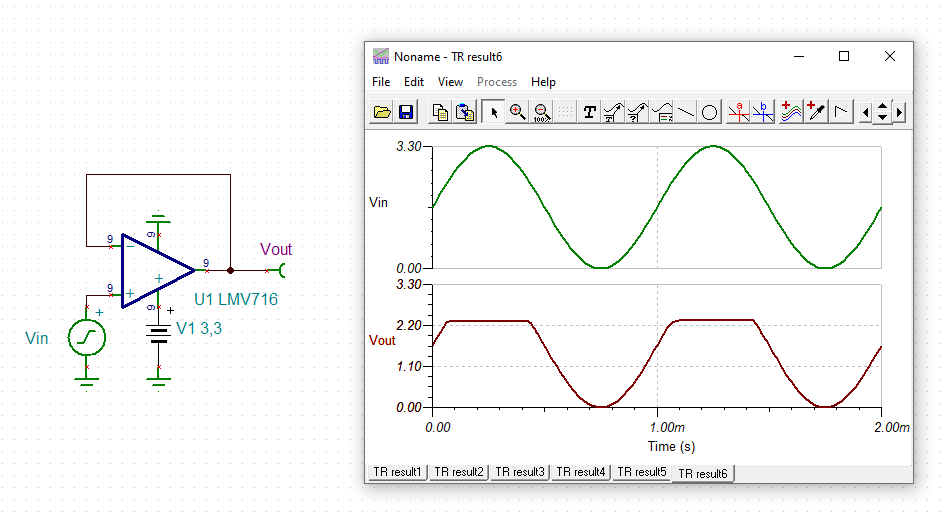Enable cursor b on the curve
The image size is (950, 521).
tap(763, 112)
